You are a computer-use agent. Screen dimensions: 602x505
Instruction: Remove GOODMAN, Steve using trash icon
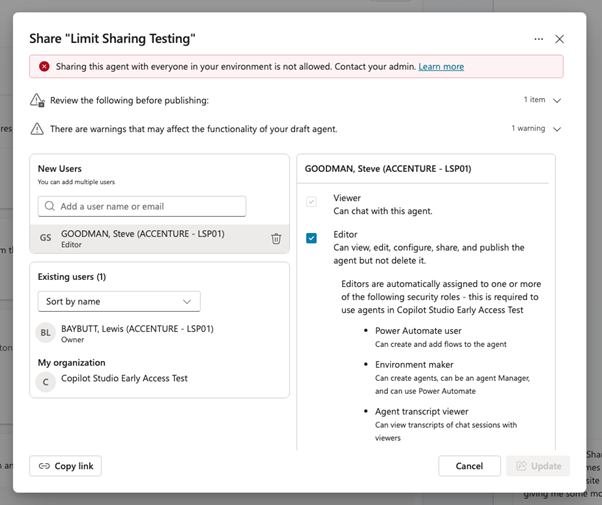[x=276, y=238]
